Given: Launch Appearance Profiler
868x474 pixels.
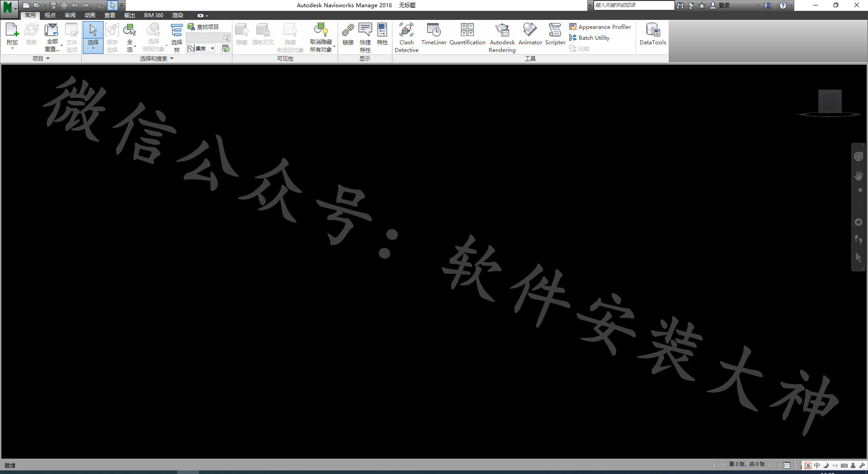Looking at the screenshot, I should pyautogui.click(x=600, y=27).
